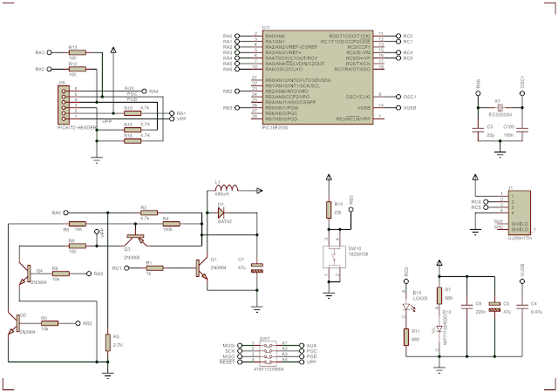Select resistor R10 4.7K

click(x=133, y=113)
